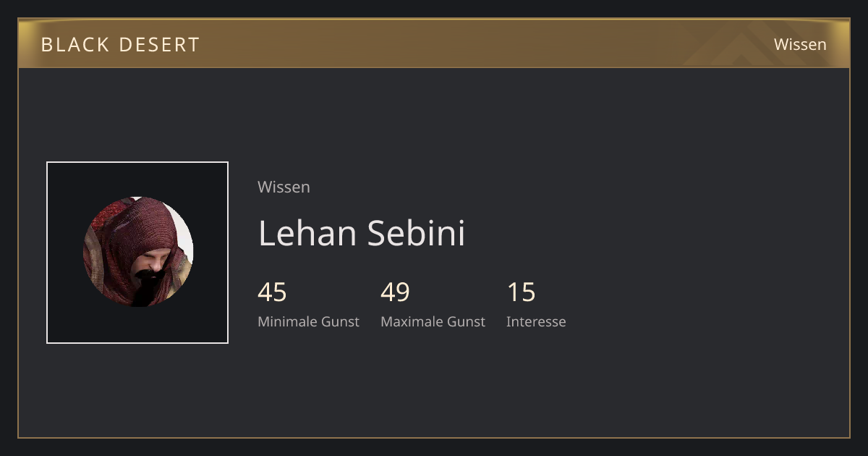Click the Wissen category label above name

[284, 187]
